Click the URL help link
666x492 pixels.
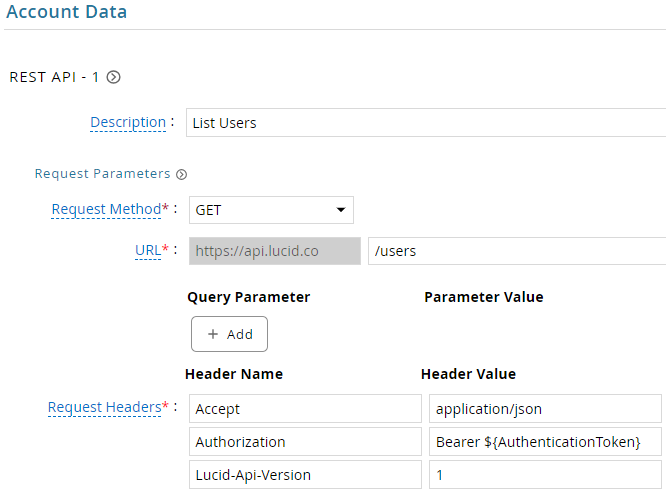148,250
